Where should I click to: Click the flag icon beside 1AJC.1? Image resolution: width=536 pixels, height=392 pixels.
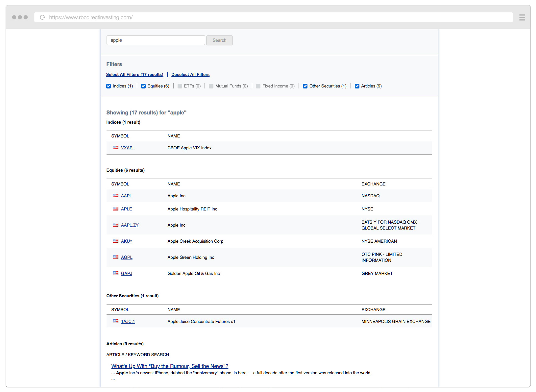coord(116,321)
